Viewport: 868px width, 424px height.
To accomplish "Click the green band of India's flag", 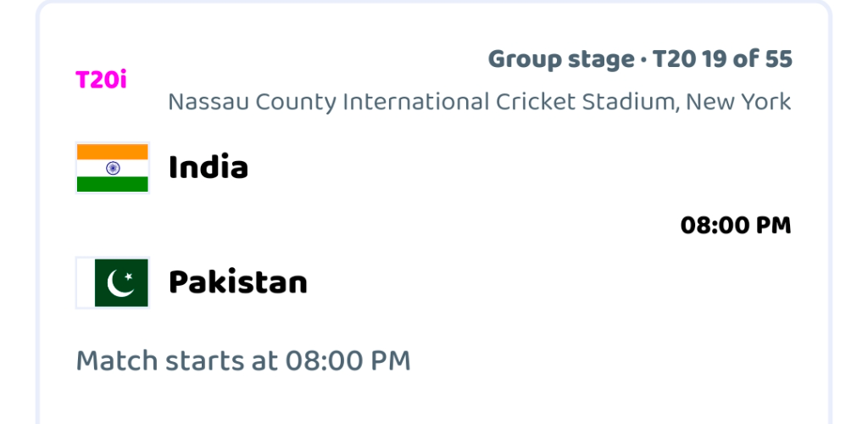I will pyautogui.click(x=113, y=184).
